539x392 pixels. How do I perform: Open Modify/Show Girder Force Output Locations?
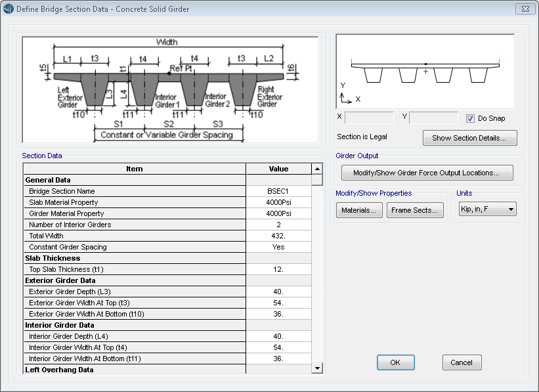point(427,173)
